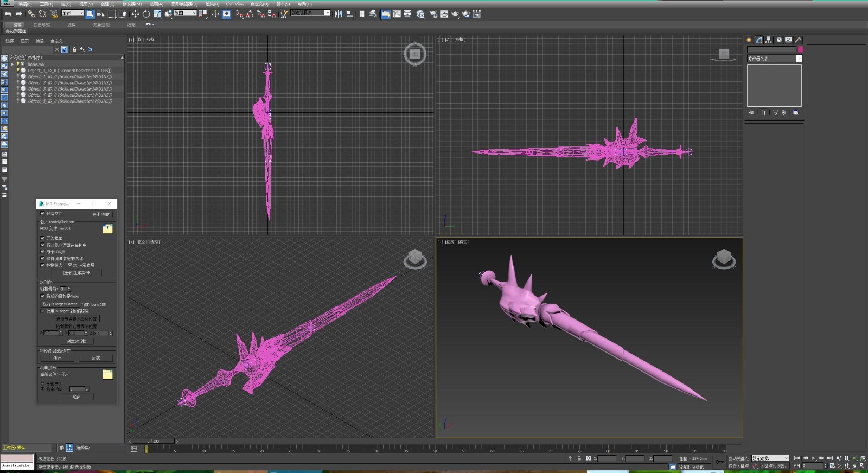Viewport: 868px width, 473px height.
Task: Open the Hierarchy command panel tab
Action: [x=768, y=40]
